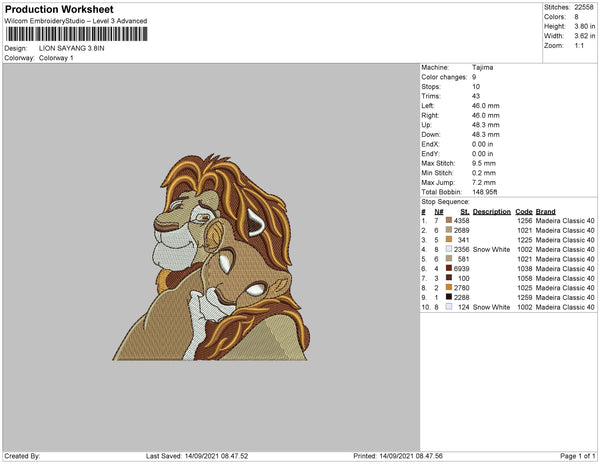
Task: Click the 'Brand' column header
Action: (545, 212)
